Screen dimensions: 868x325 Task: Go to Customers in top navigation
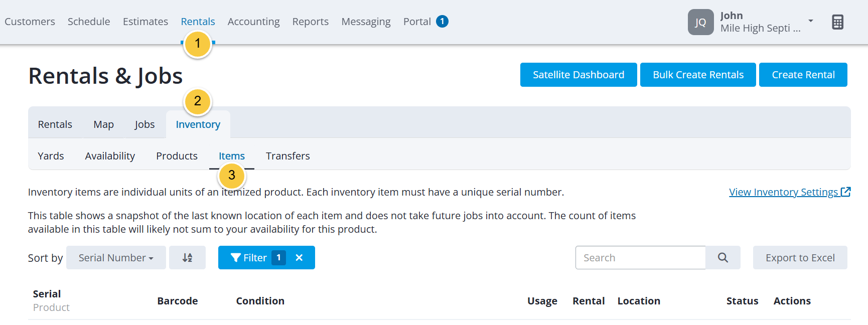pos(30,22)
